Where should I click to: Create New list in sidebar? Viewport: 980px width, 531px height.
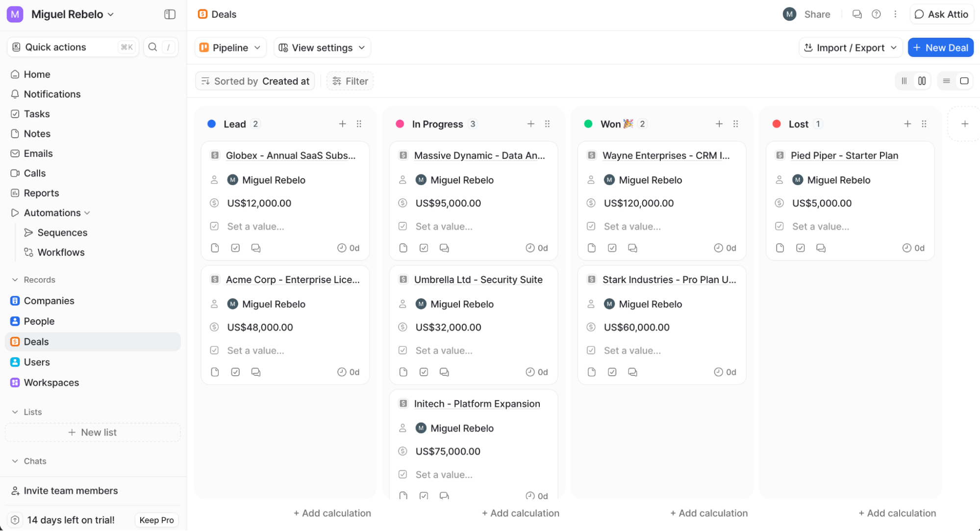click(93, 433)
